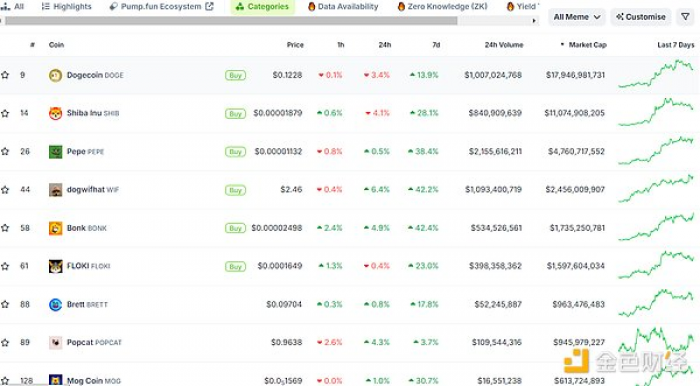Image resolution: width=700 pixels, height=386 pixels.
Task: Sort by the Price column header
Action: [x=295, y=45]
